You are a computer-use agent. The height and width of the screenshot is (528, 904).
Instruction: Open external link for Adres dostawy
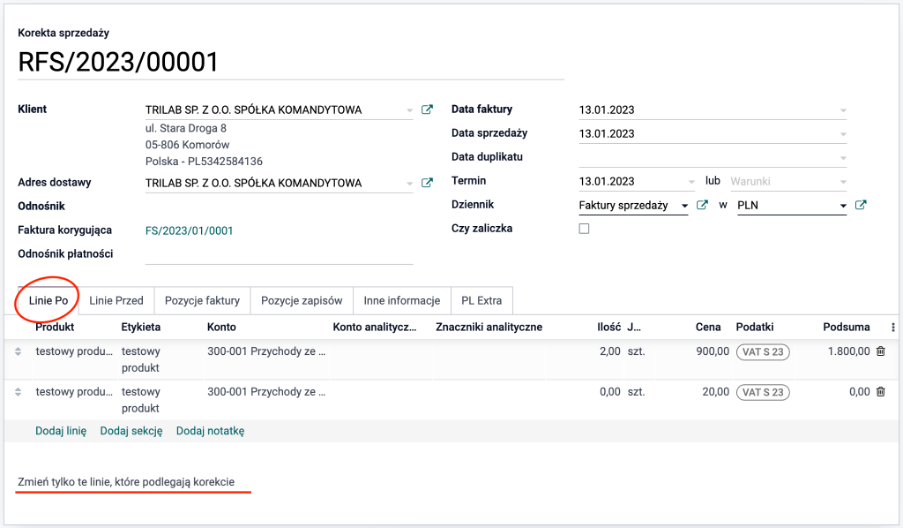click(427, 183)
